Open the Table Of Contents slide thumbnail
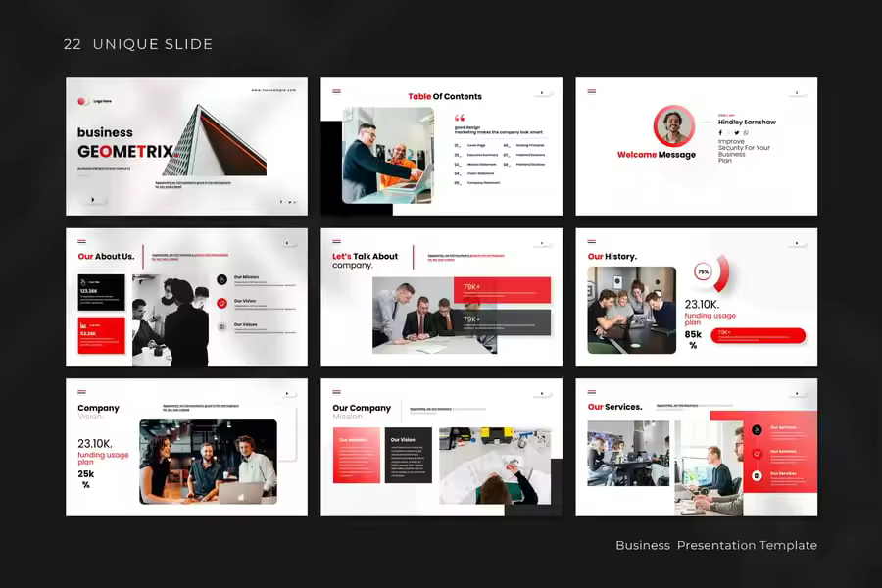The image size is (882, 588). [441, 146]
